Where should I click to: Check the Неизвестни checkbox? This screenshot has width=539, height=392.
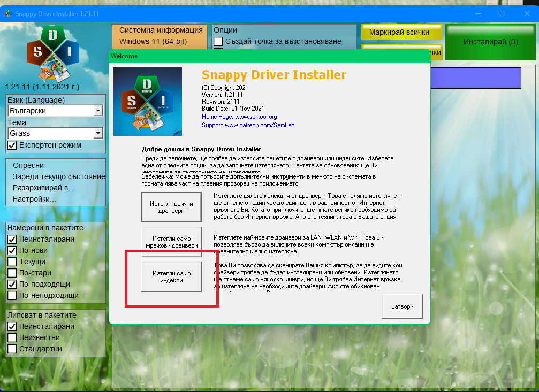tap(12, 337)
